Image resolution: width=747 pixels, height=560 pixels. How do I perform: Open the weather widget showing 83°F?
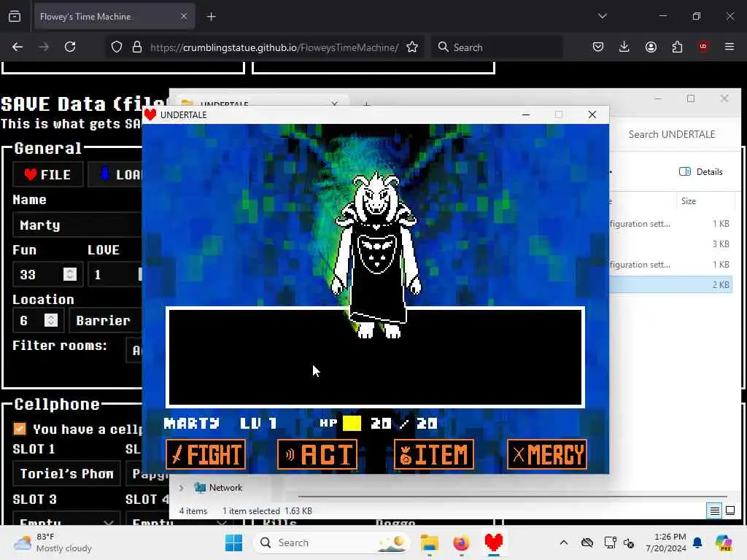coord(53,542)
